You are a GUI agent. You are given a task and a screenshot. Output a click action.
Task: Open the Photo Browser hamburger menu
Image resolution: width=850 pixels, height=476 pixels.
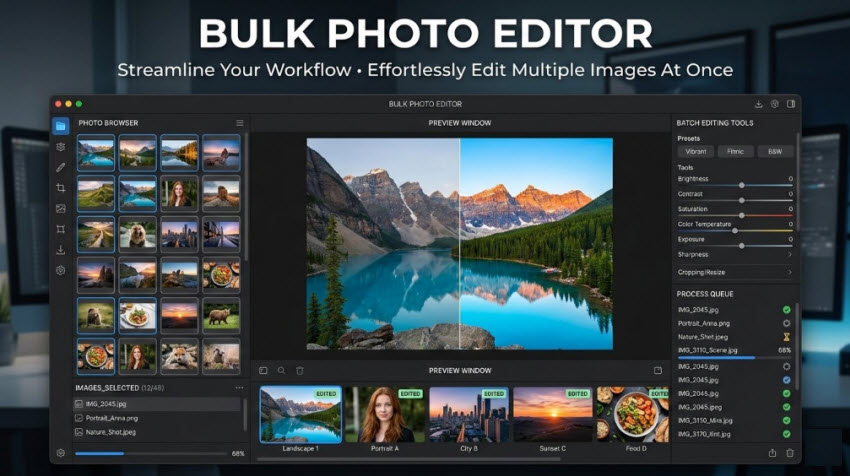[x=240, y=123]
